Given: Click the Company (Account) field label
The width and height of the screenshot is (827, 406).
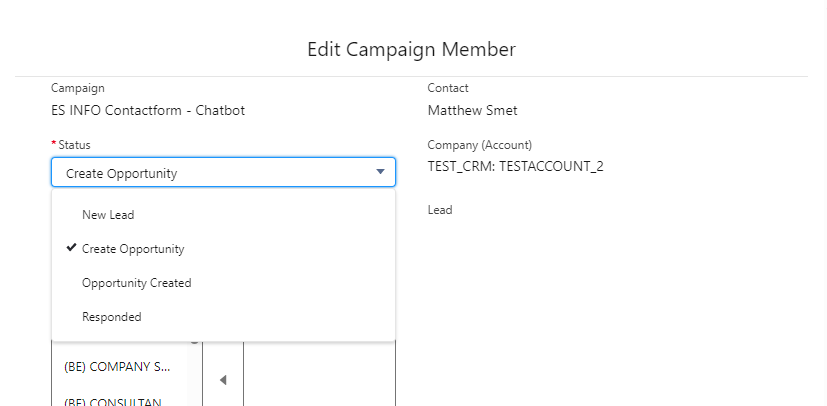Looking at the screenshot, I should pyautogui.click(x=479, y=145).
